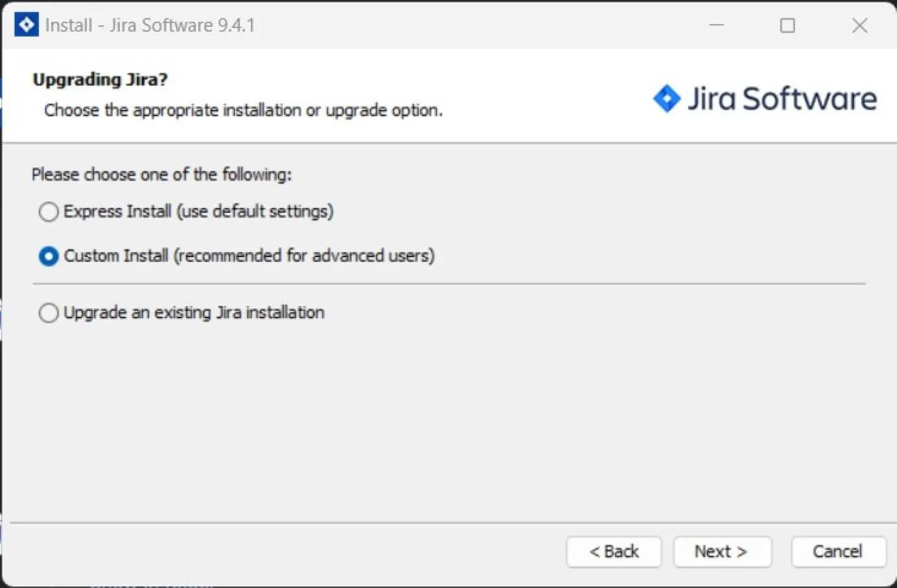
Task: Click the 'Upgrading Jira?' heading
Action: point(100,79)
